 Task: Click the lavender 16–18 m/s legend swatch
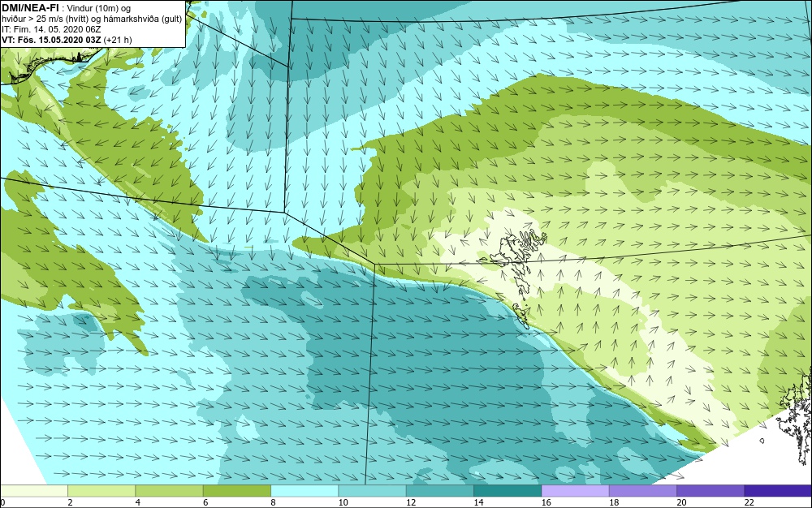coord(575,491)
